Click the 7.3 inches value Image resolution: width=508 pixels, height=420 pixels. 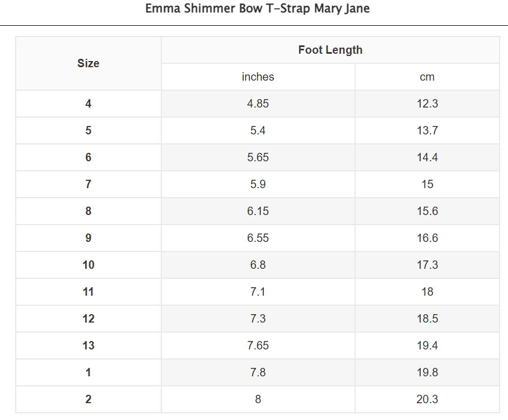pos(258,319)
